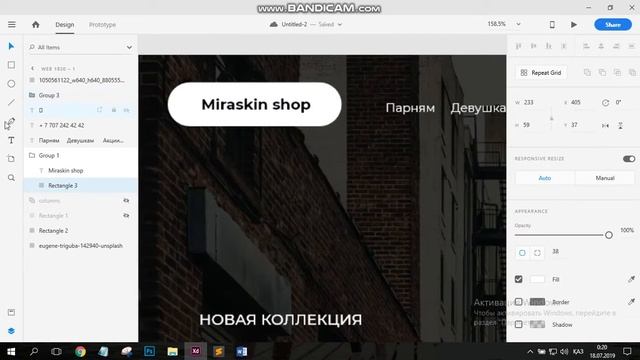Enable the Border checkbox
The width and height of the screenshot is (640, 360).
pos(518,302)
